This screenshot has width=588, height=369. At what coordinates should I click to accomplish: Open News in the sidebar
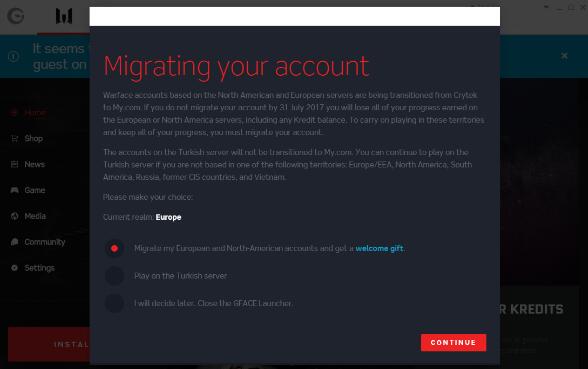click(x=34, y=164)
